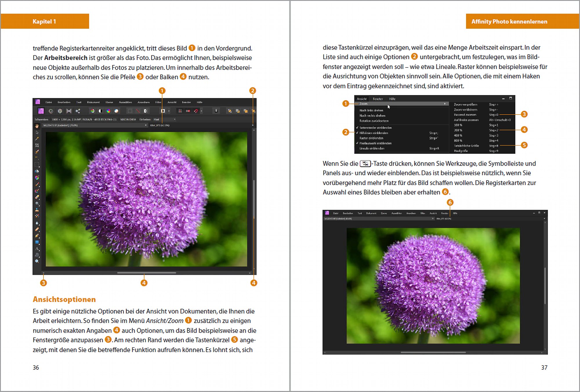
Task: Select the Hand (pan) tool in left toolbar
Action: [37, 126]
